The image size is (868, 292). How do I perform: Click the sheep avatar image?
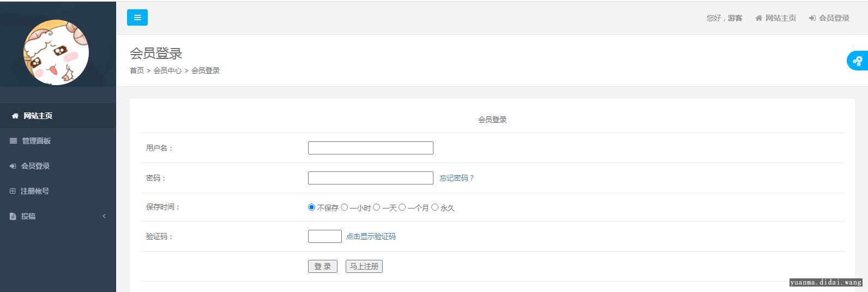(x=56, y=52)
